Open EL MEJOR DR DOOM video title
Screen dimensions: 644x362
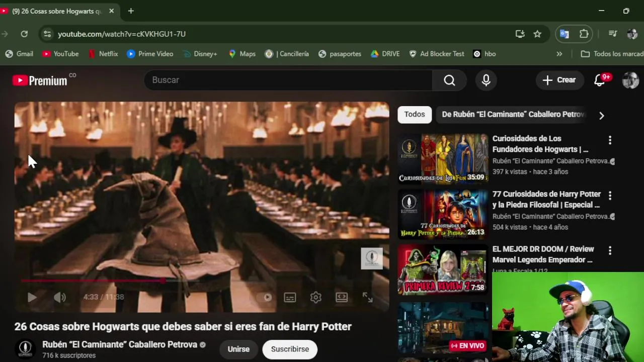click(543, 254)
